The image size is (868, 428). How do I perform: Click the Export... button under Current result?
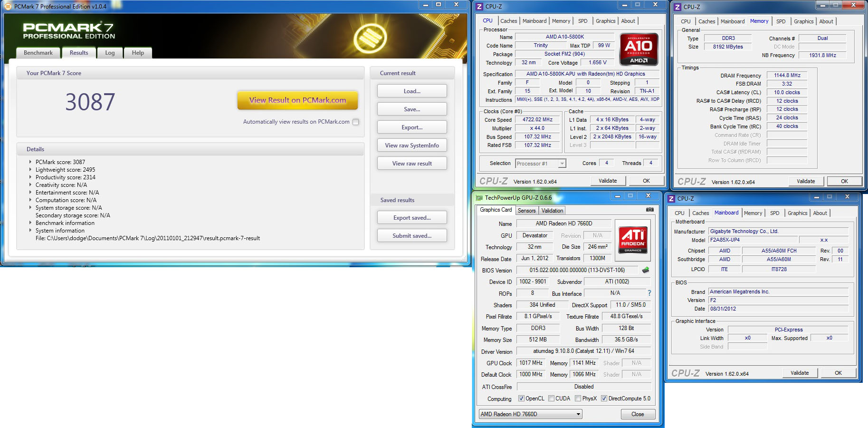[x=412, y=127]
